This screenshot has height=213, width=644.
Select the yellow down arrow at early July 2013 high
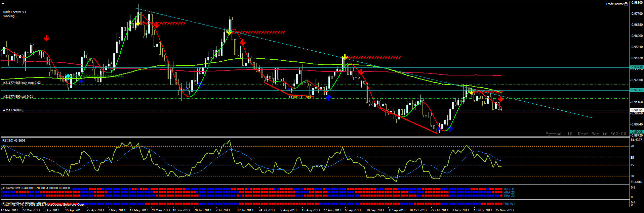pyautogui.click(x=229, y=32)
